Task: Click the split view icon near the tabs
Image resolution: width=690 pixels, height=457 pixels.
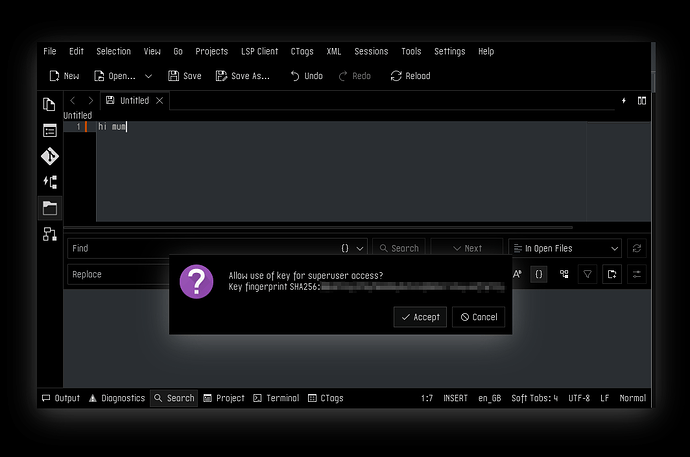Action: pyautogui.click(x=641, y=100)
